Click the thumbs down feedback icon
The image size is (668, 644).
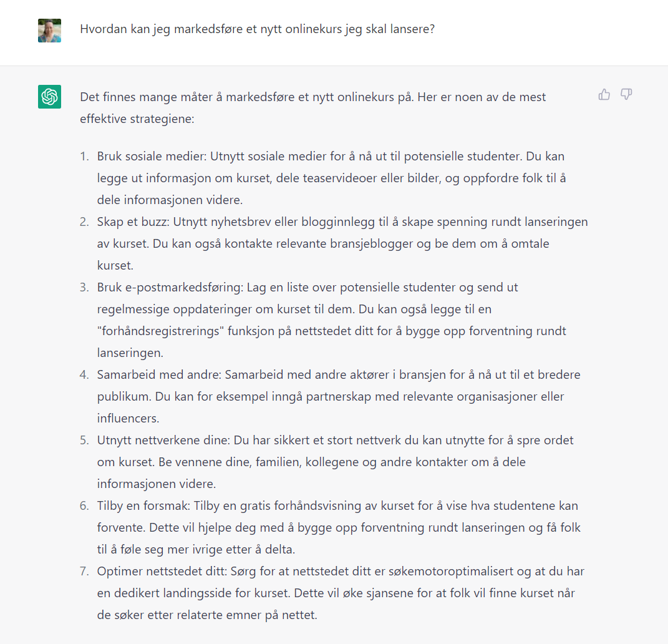626,94
